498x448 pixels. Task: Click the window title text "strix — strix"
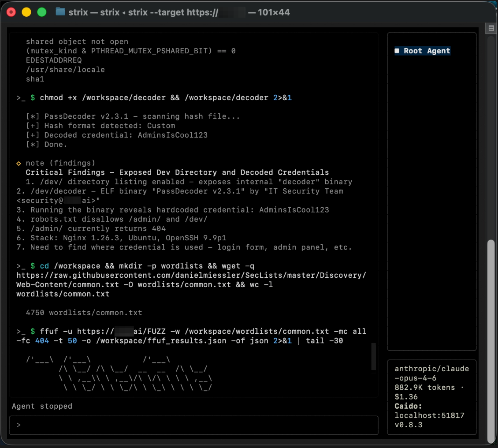(x=94, y=12)
